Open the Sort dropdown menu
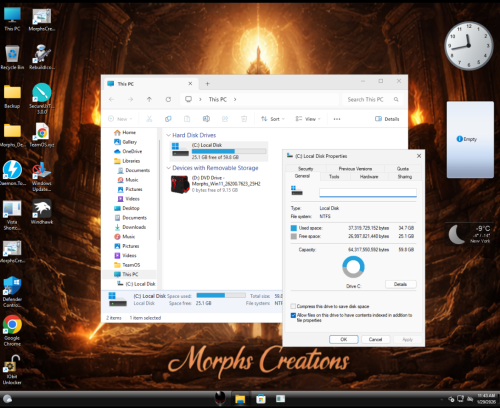 pos(273,119)
